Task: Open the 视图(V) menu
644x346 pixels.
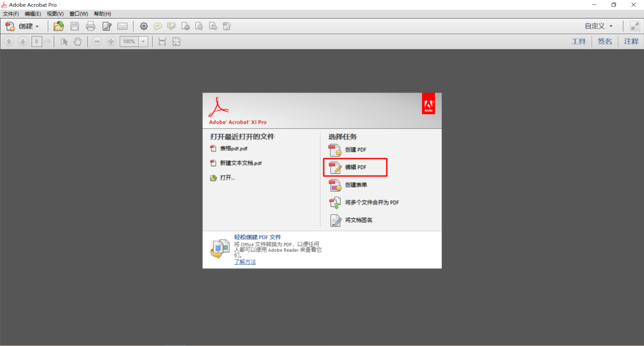Action: (x=55, y=14)
